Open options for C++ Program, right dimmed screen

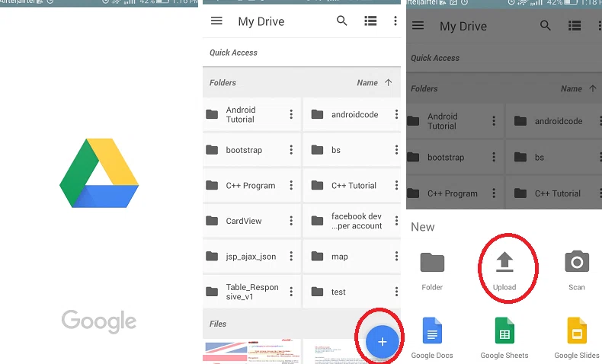[x=494, y=193]
